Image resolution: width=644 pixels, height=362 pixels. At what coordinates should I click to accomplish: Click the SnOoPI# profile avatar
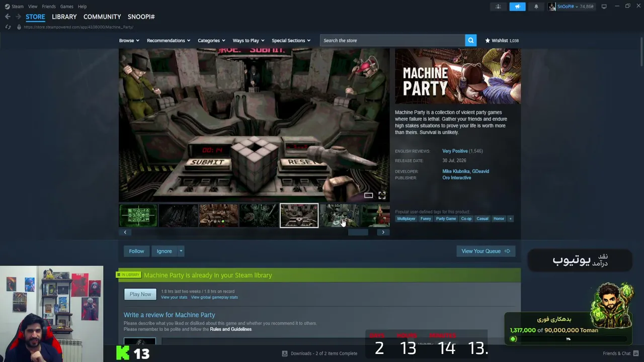(552, 7)
